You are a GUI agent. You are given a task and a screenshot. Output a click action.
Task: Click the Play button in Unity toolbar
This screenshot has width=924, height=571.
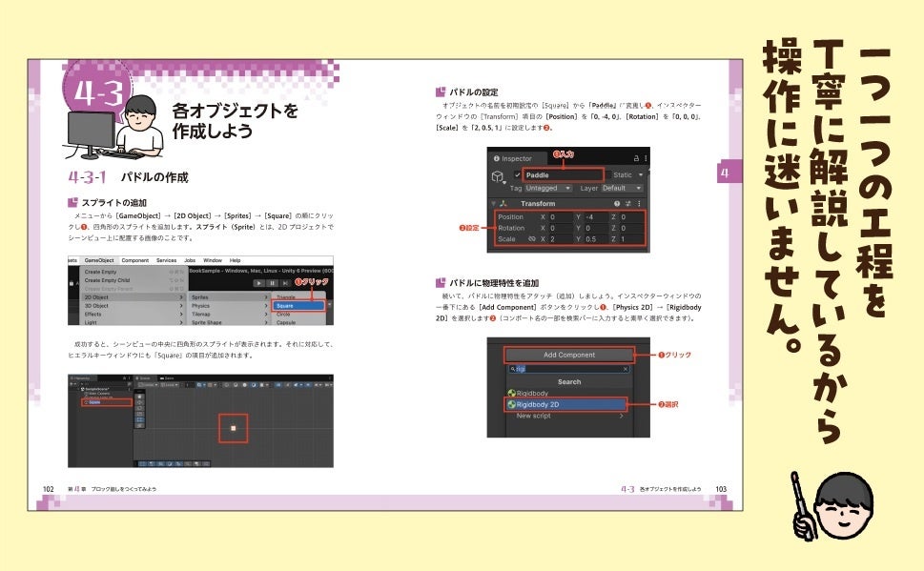pos(258,283)
